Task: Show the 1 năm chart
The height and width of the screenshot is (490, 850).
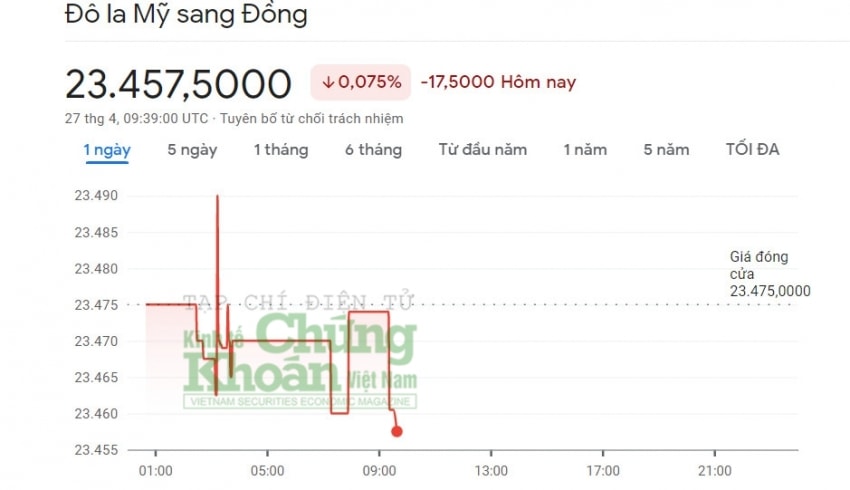Action: pos(585,150)
